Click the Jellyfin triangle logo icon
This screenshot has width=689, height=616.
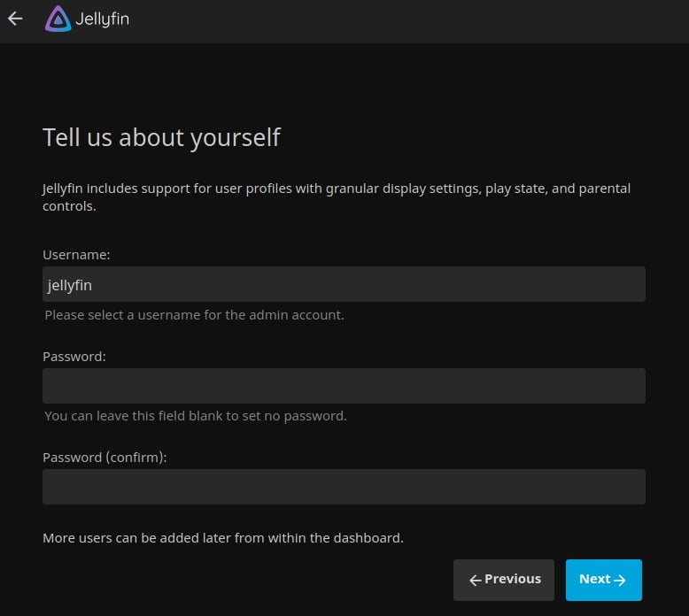pos(58,19)
